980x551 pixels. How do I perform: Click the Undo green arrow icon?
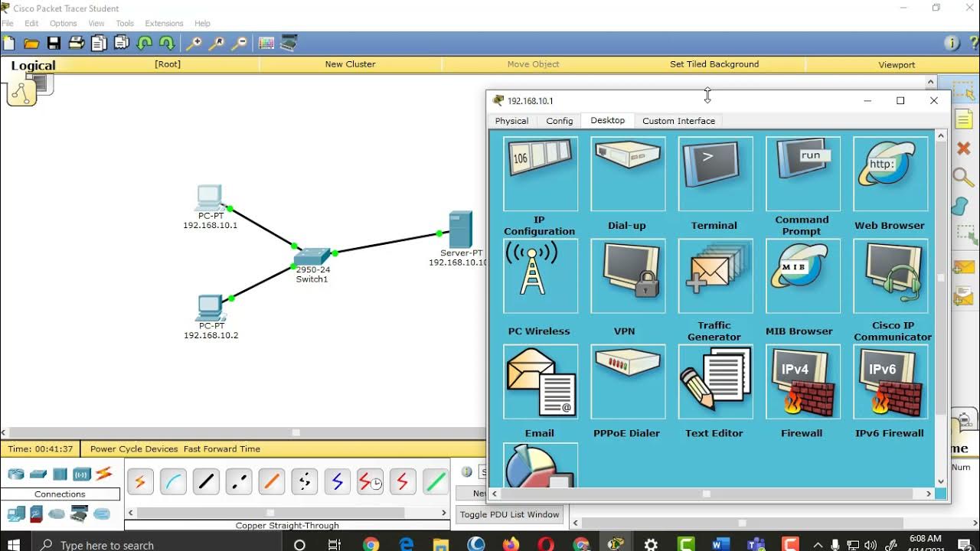144,43
